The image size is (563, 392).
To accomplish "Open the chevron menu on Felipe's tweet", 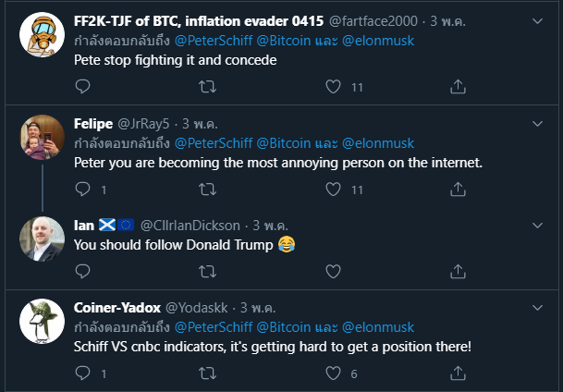I will click(538, 123).
